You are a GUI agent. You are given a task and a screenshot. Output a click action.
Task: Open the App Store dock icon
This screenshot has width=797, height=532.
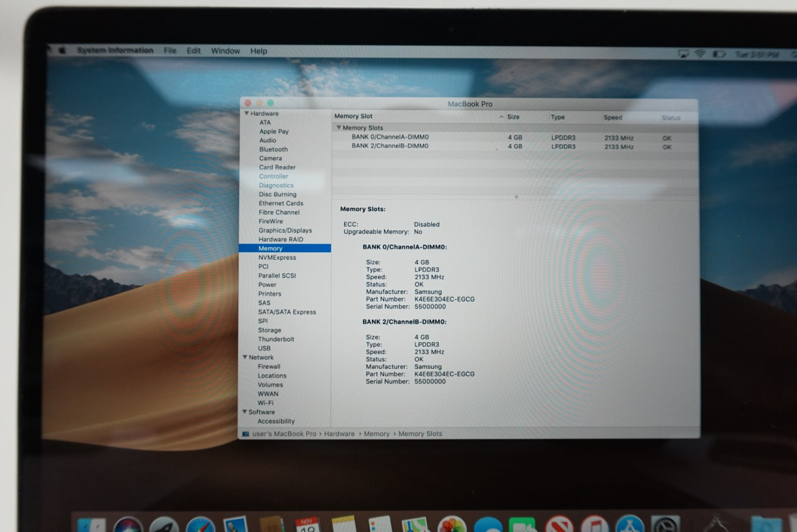click(630, 526)
